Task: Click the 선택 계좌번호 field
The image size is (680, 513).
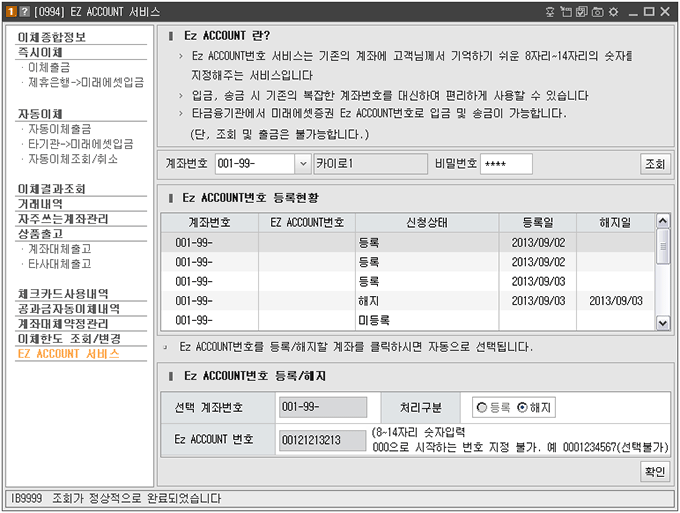Action: coord(323,407)
